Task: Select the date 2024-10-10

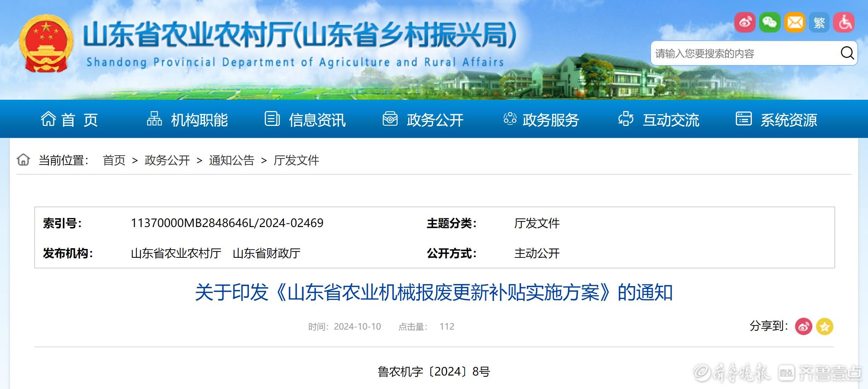Action: 357,326
